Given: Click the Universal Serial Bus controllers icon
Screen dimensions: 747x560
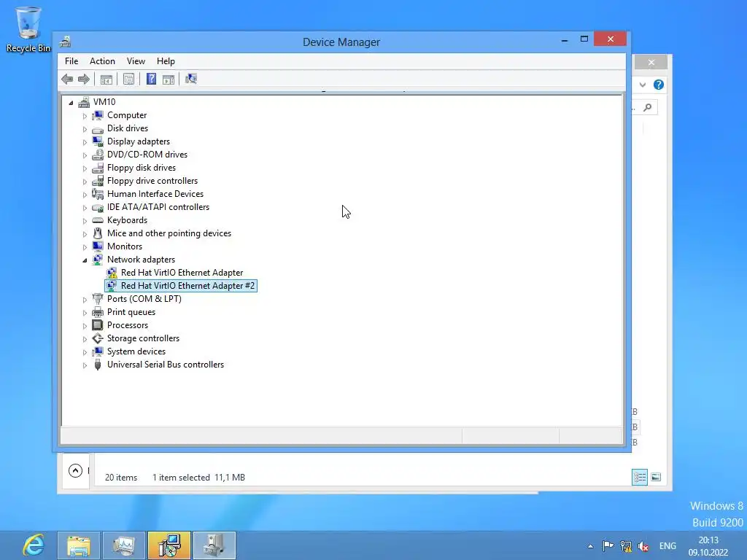Looking at the screenshot, I should [98, 365].
